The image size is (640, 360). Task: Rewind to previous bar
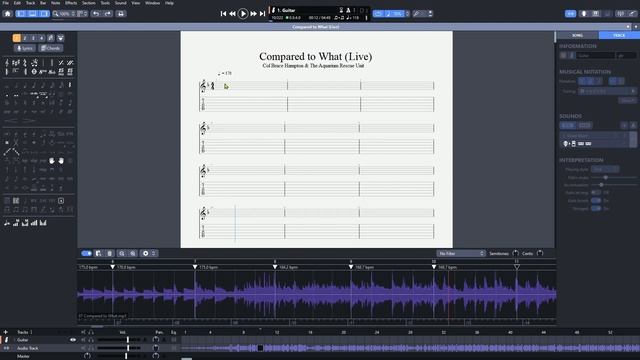point(232,13)
